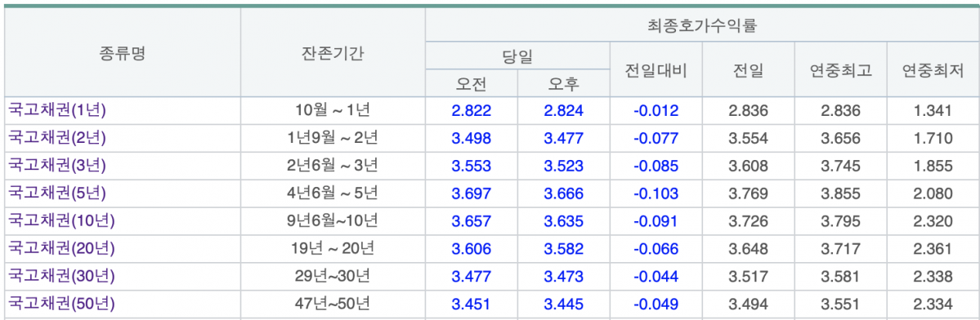This screenshot has width=980, height=320.
Task: Click yearly low value 2.334
Action: [933, 304]
